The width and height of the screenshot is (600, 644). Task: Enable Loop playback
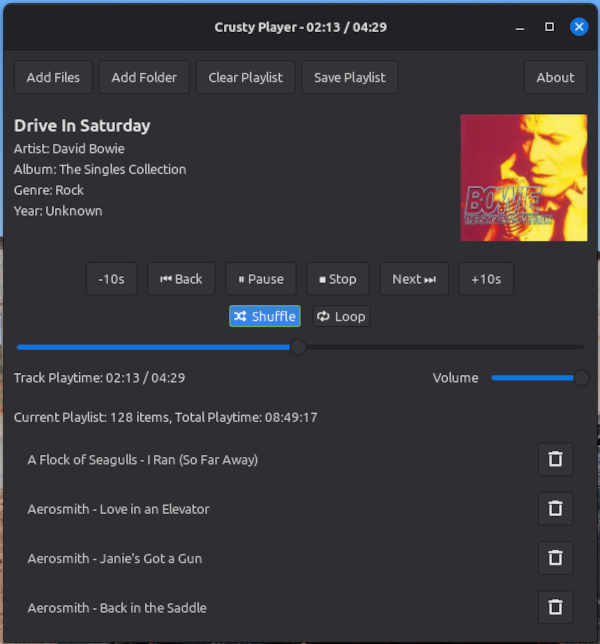coord(341,316)
